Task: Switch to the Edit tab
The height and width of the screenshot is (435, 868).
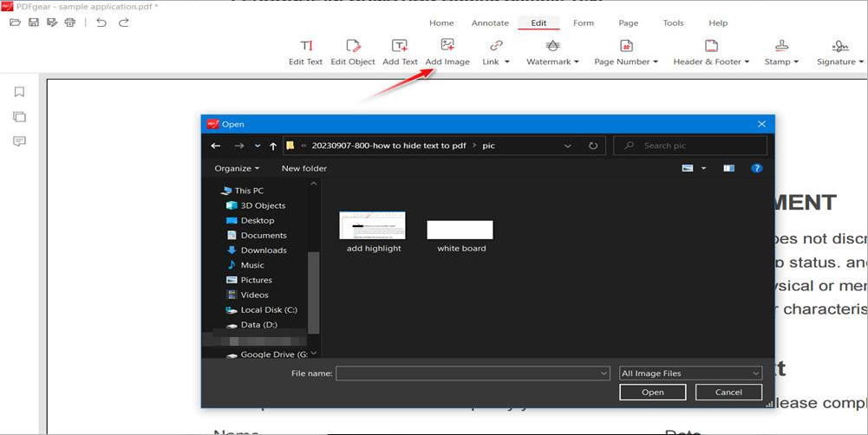Action: [538, 23]
